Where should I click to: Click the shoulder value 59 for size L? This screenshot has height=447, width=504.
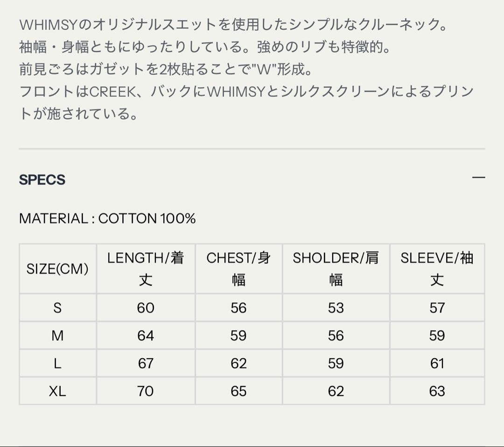[337, 363]
